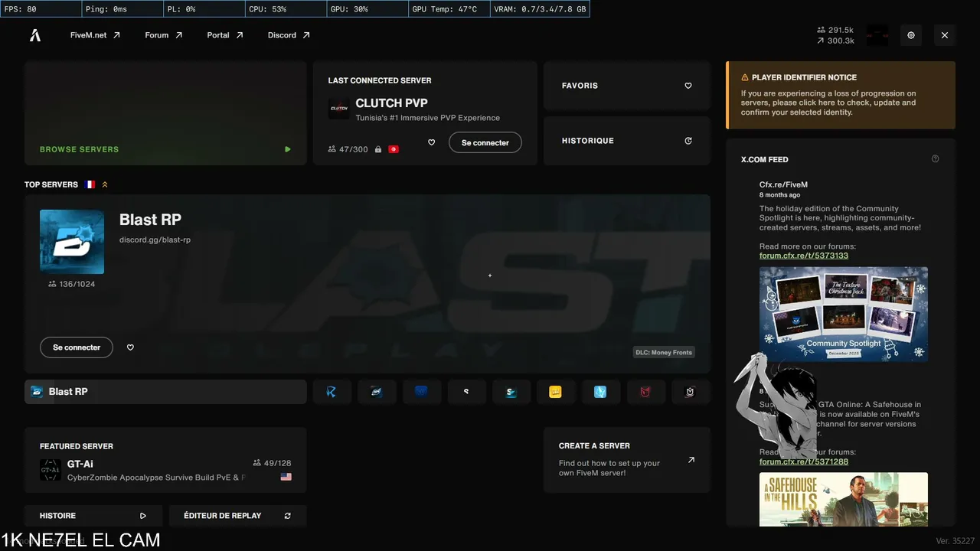Click the 300.3k stat
Viewport: 980px width, 551px height.
click(x=835, y=41)
